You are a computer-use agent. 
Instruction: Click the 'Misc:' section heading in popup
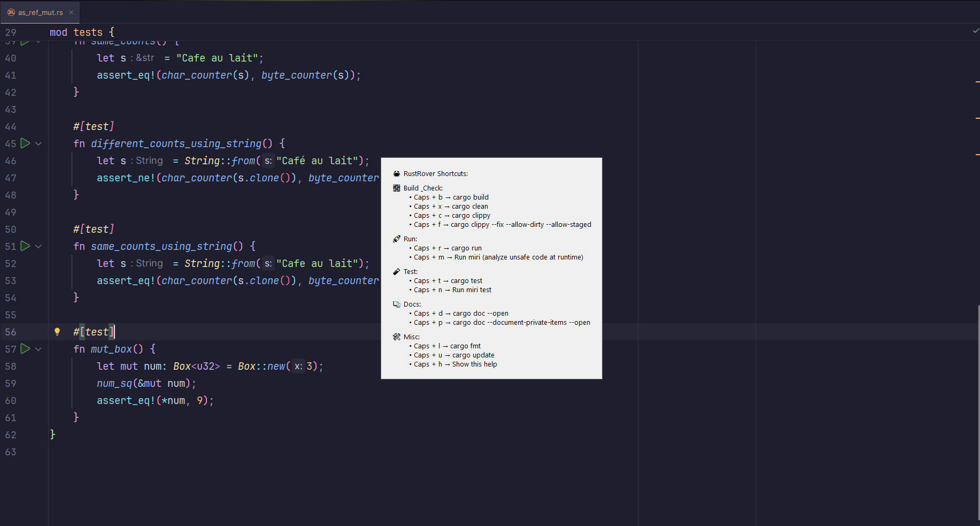pyautogui.click(x=412, y=337)
